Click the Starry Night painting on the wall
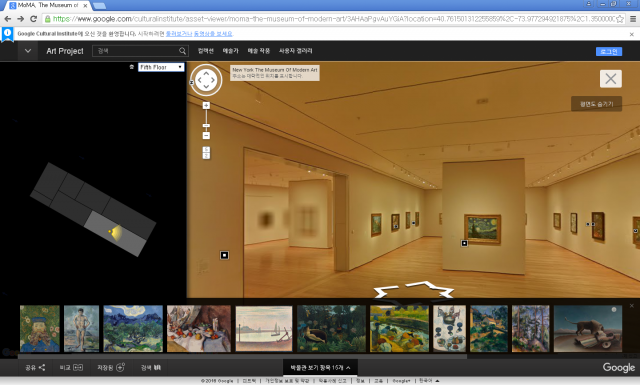The width and height of the screenshot is (640, 385). [482, 229]
